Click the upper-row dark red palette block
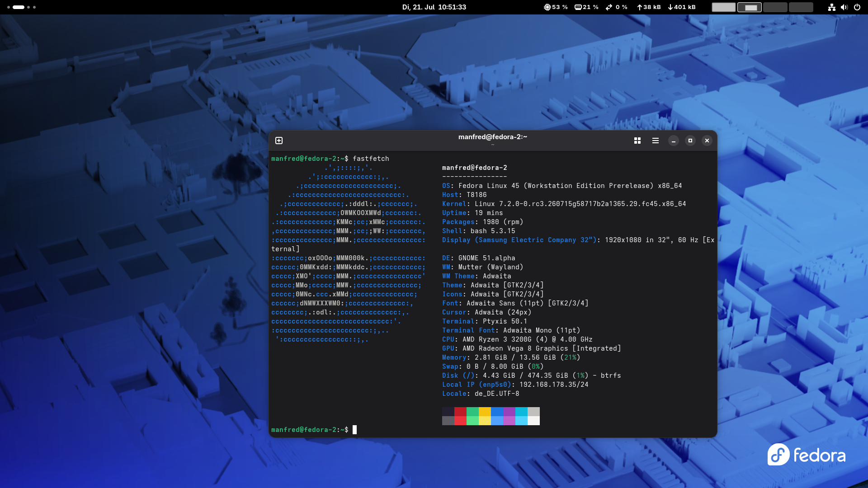Screen dimensions: 868x488 (x=460, y=412)
